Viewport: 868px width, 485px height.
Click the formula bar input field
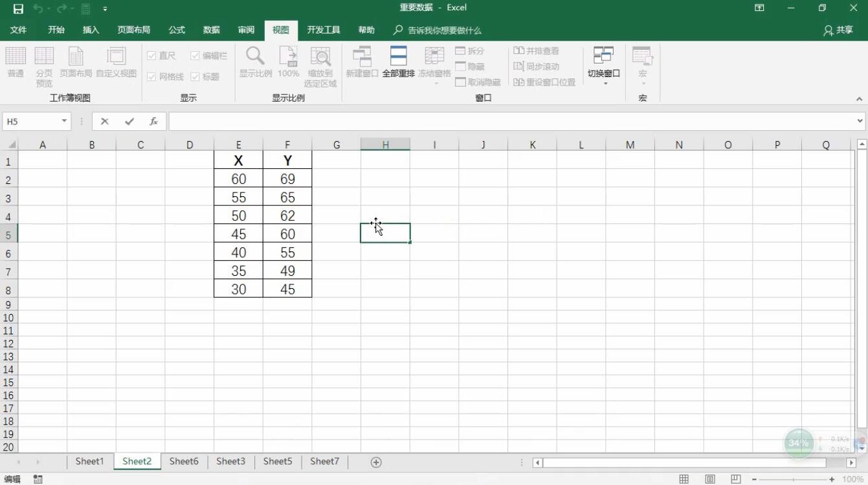(x=511, y=121)
